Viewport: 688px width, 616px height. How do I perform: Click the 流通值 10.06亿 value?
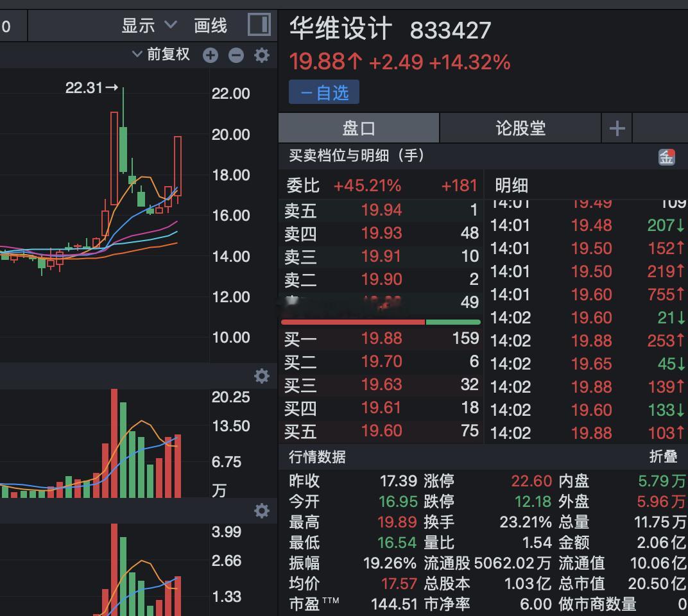coord(658,563)
